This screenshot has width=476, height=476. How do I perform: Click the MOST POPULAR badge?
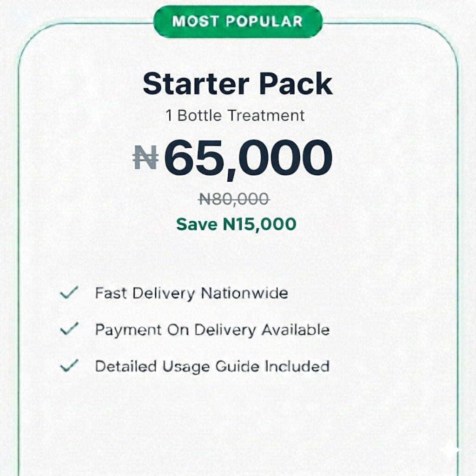238,21
